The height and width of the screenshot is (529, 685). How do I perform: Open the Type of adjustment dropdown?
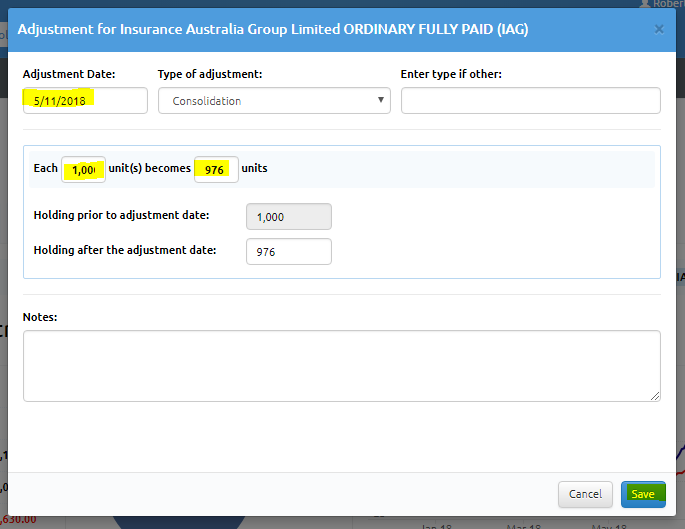[274, 100]
